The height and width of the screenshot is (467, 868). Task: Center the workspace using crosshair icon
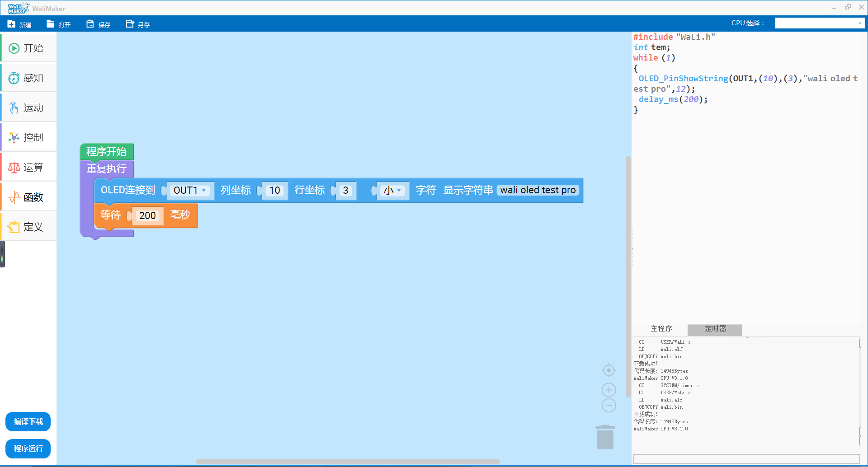coord(609,371)
